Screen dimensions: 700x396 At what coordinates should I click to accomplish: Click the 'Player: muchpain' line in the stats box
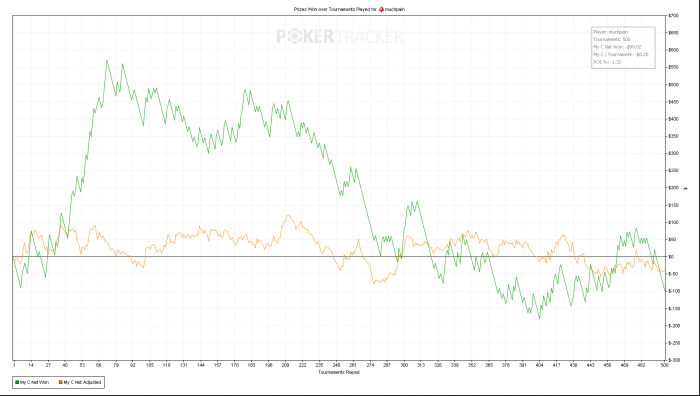(x=610, y=32)
